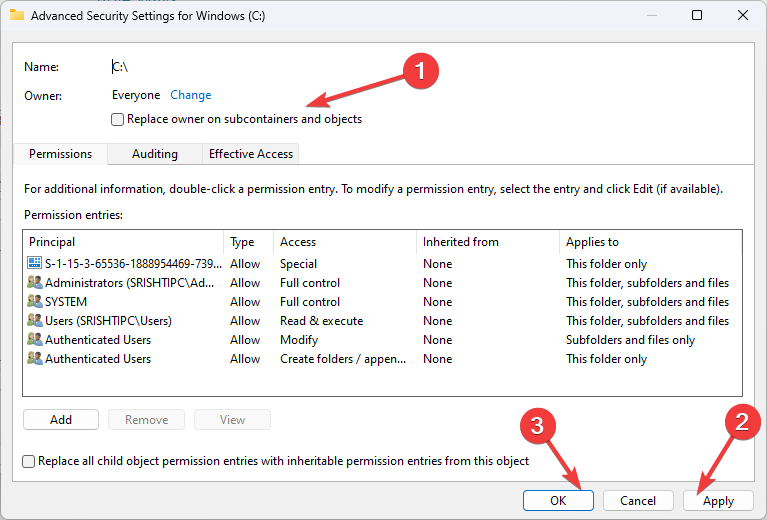Click the SYSTEM principal icon
This screenshot has width=767, height=520.
coord(36,302)
